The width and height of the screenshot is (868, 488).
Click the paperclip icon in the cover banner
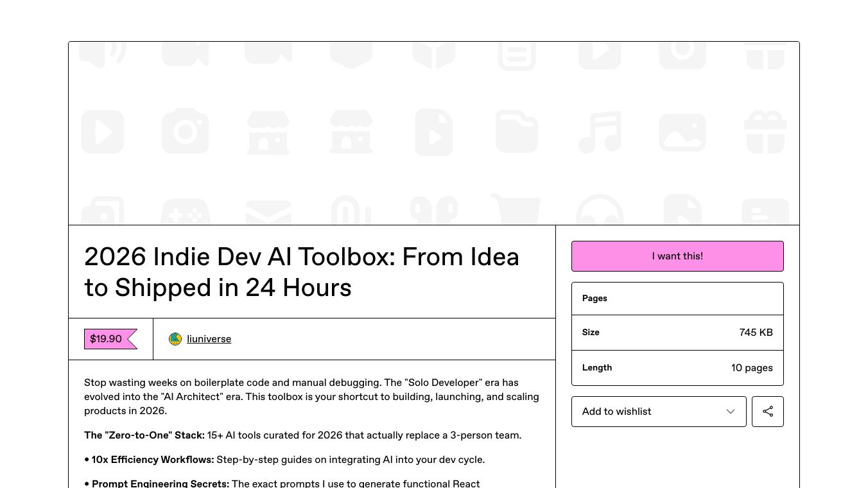tap(351, 212)
